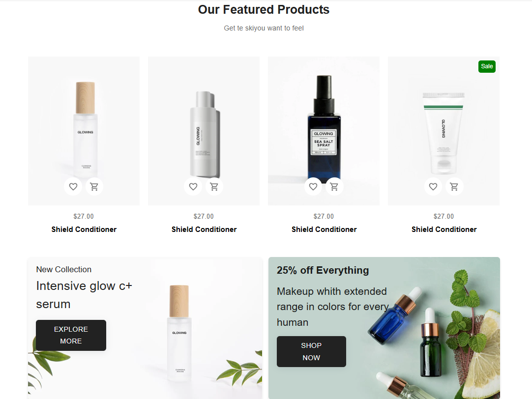Open third Shield Conditioner product title
532x399 pixels.
click(324, 229)
